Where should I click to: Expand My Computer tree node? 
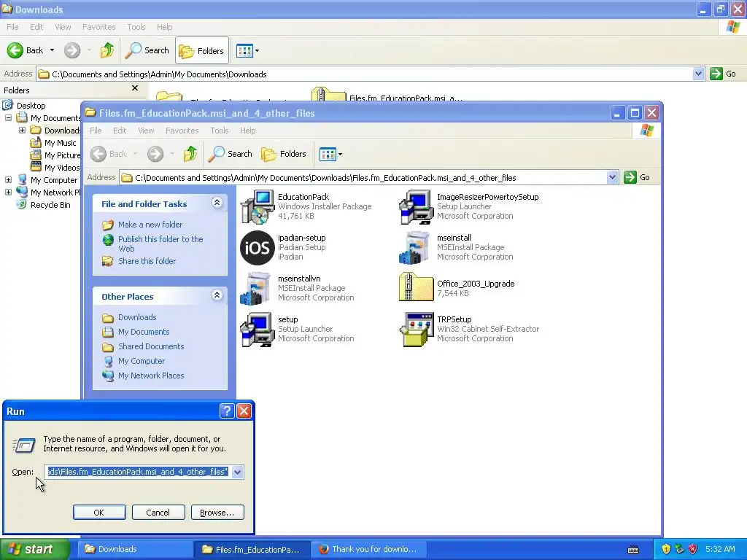[x=8, y=179]
